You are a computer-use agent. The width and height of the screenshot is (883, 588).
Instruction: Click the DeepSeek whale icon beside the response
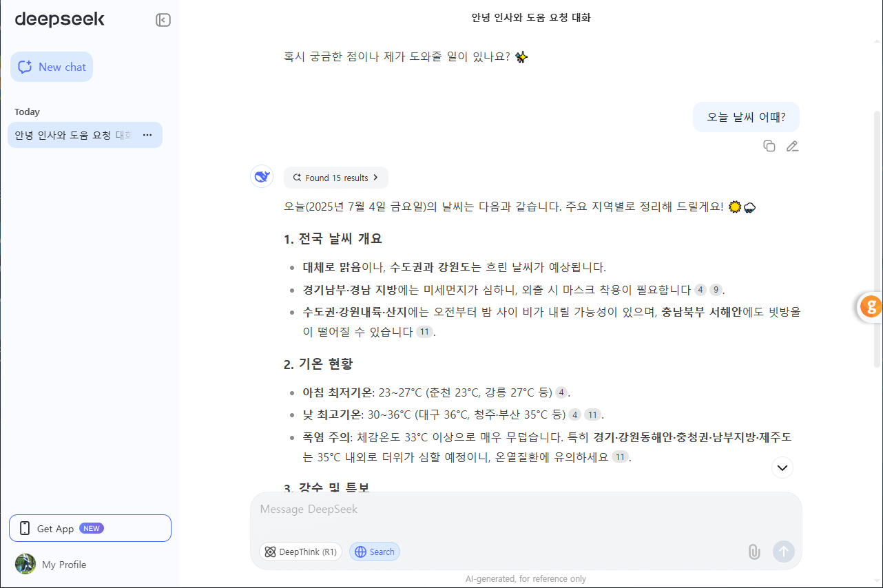pyautogui.click(x=262, y=176)
